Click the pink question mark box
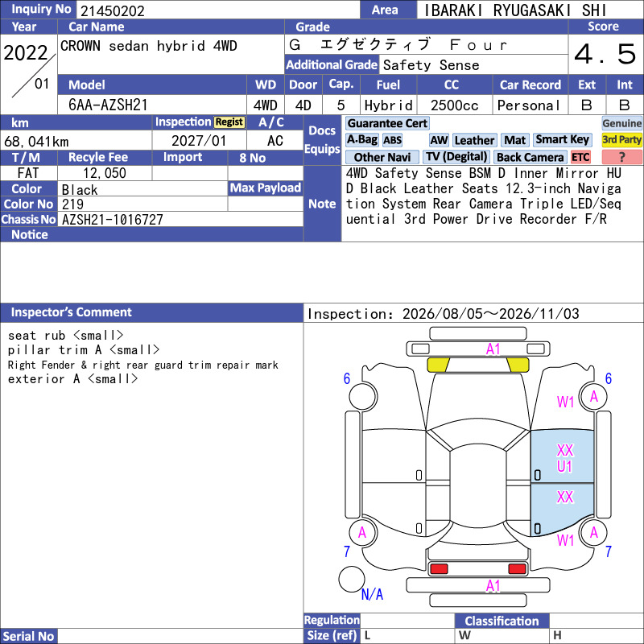Viewport: 644px width, 644px height. tap(621, 157)
